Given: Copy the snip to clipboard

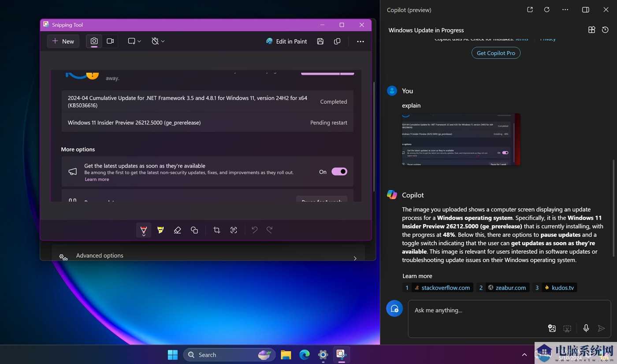Looking at the screenshot, I should tap(337, 41).
